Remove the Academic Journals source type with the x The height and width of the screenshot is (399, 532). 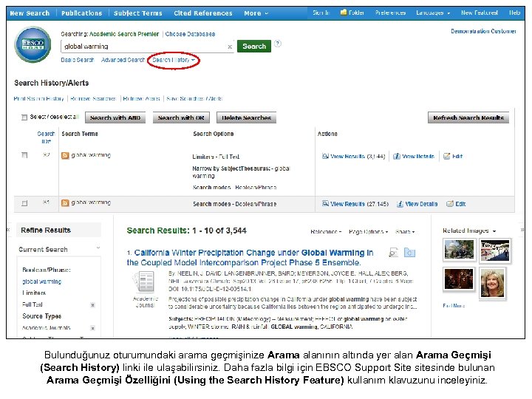click(92, 328)
